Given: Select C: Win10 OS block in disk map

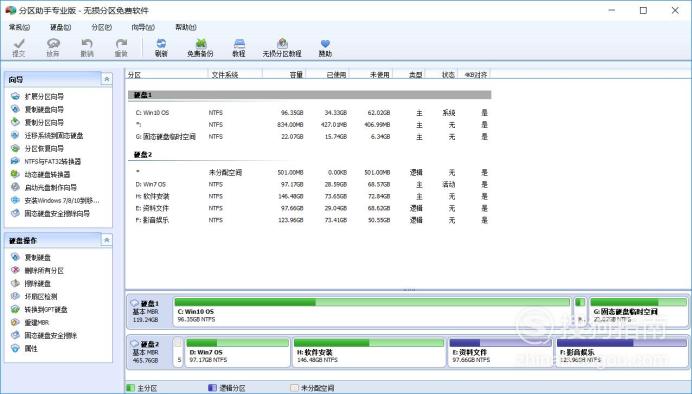Looking at the screenshot, I should 372,311.
